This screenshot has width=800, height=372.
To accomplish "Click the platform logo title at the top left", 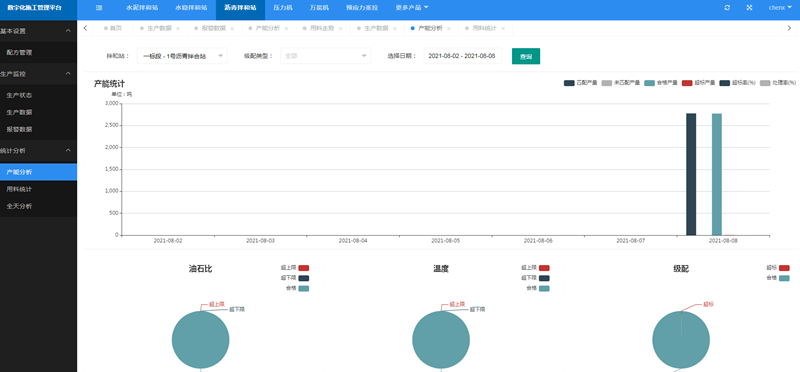I will 34,8.
